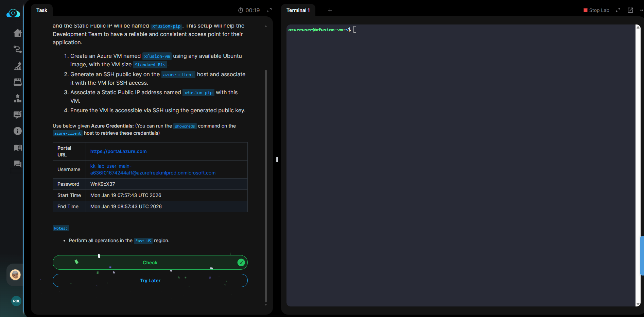
Task: Open the learning paths route icon
Action: coord(18,49)
